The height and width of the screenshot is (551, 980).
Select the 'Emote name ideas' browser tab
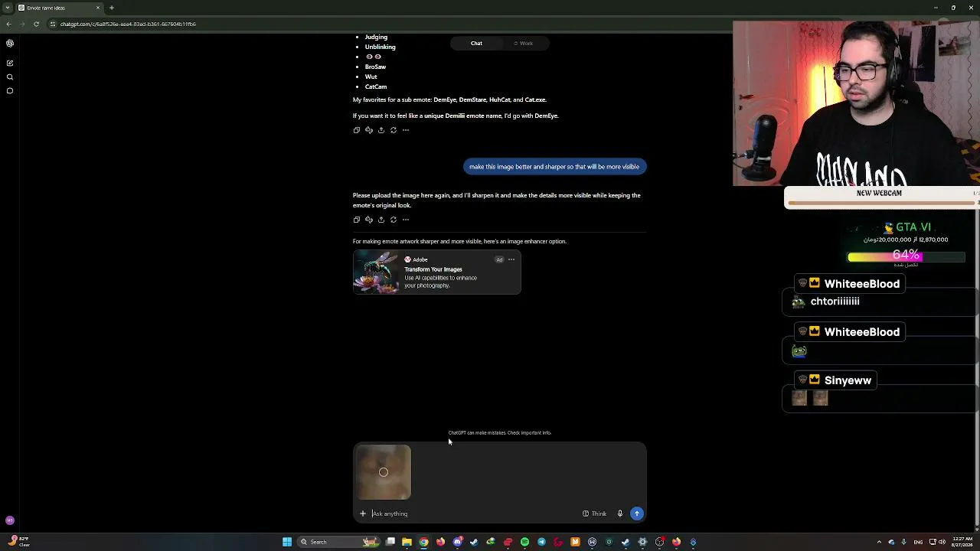point(60,8)
